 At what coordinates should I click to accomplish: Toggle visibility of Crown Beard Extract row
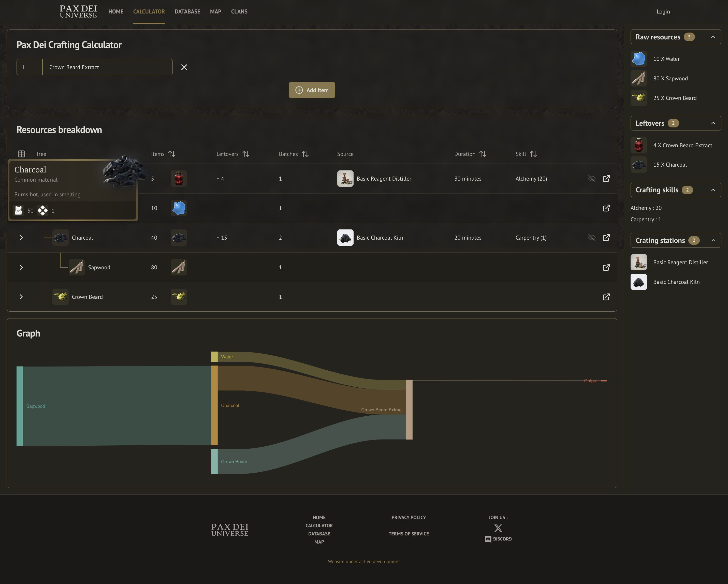(x=592, y=179)
